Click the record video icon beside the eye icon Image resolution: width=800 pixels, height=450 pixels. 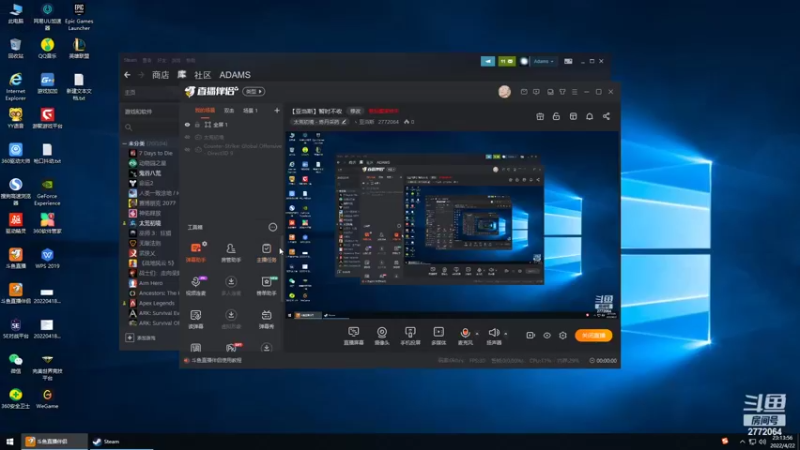pyautogui.click(x=531, y=335)
